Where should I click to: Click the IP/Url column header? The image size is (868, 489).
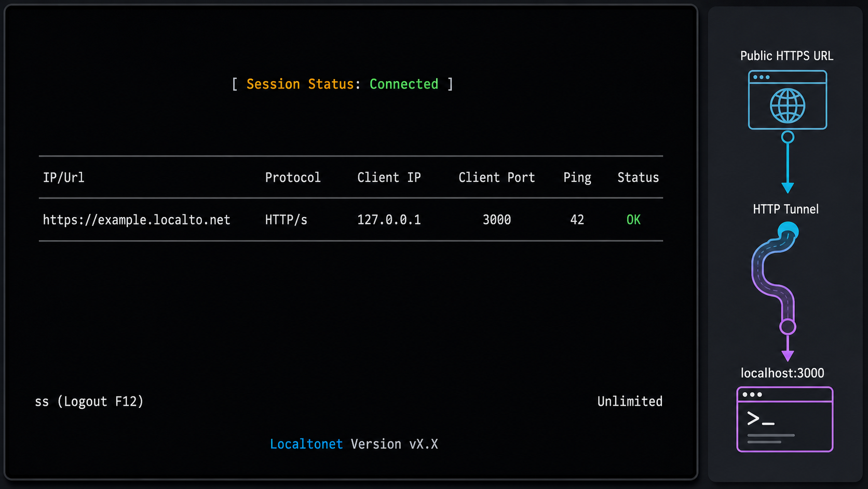[63, 178]
